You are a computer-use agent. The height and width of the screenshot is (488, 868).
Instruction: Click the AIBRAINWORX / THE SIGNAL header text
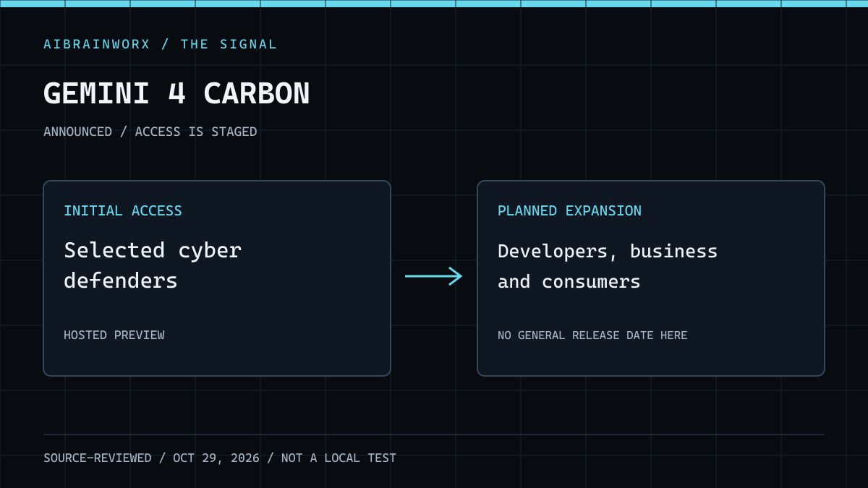160,44
